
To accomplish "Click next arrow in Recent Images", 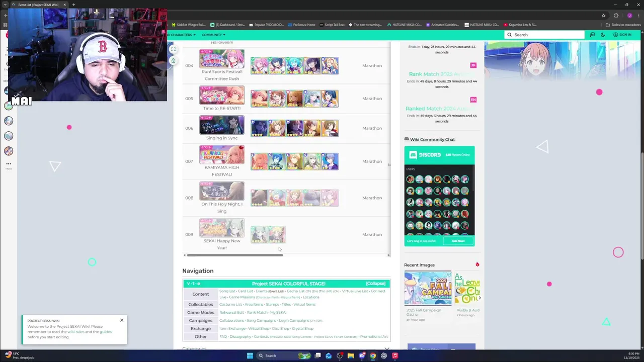I will pyautogui.click(x=479, y=298).
